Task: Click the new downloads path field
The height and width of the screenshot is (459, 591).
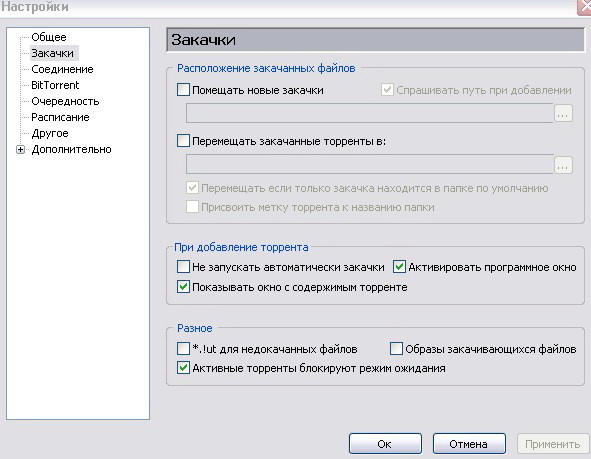Action: click(x=369, y=113)
